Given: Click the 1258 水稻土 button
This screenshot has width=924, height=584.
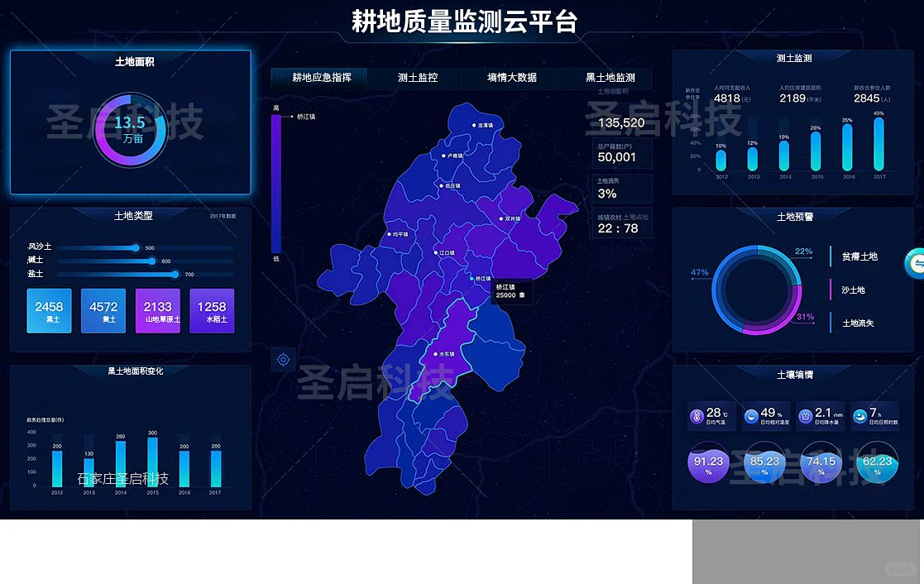Looking at the screenshot, I should click(x=212, y=311).
